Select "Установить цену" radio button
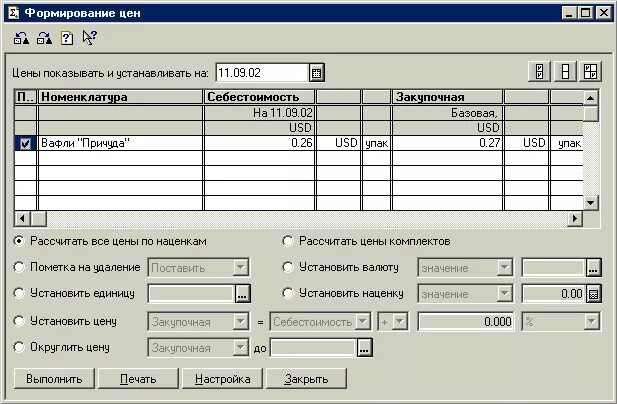Image resolution: width=617 pixels, height=404 pixels. [x=19, y=321]
